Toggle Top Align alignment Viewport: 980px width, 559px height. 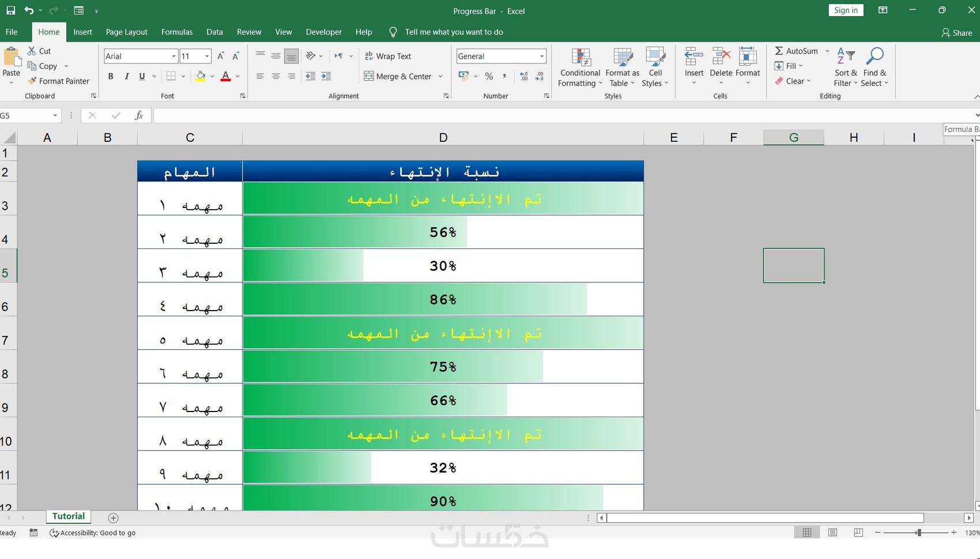coord(261,56)
